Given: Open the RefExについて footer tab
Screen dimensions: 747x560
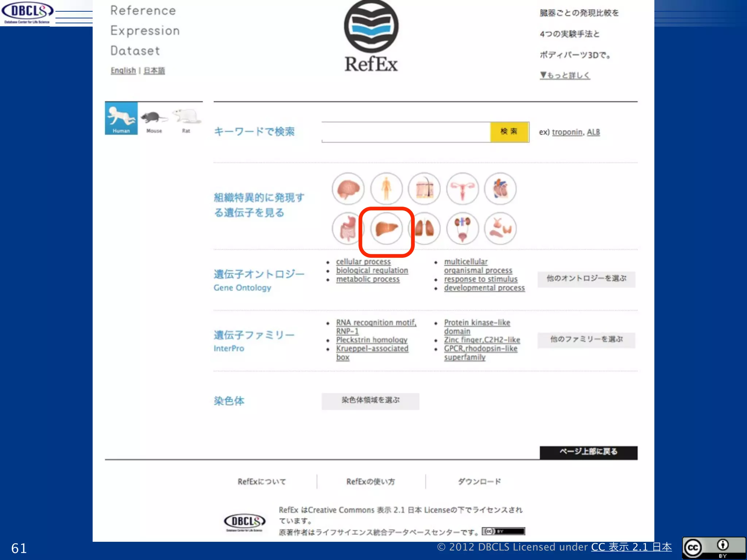Looking at the screenshot, I should (x=262, y=482).
